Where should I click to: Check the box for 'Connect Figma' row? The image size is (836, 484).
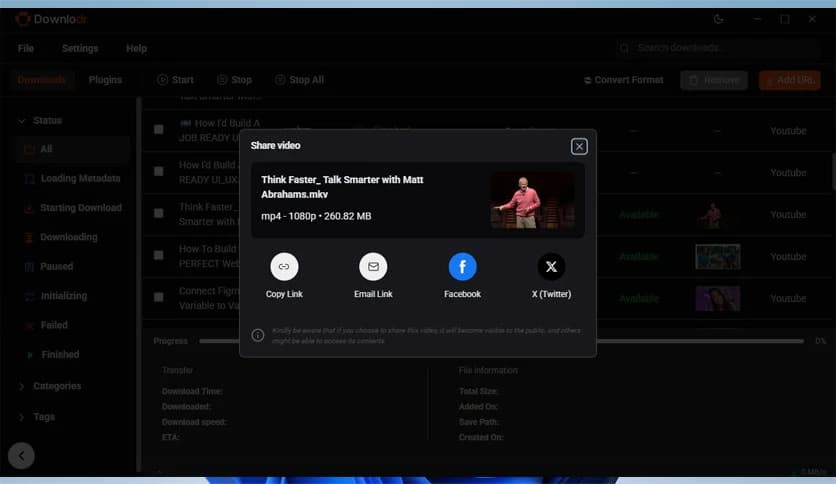coord(158,297)
